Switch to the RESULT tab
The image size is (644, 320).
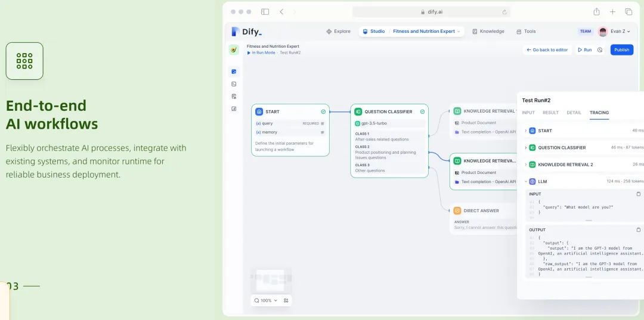coord(550,113)
